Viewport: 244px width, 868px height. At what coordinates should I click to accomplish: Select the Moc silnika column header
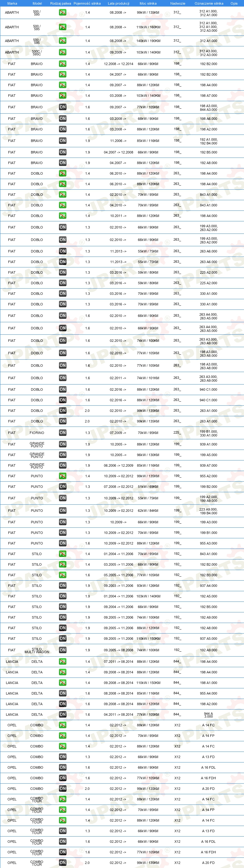(148, 3)
